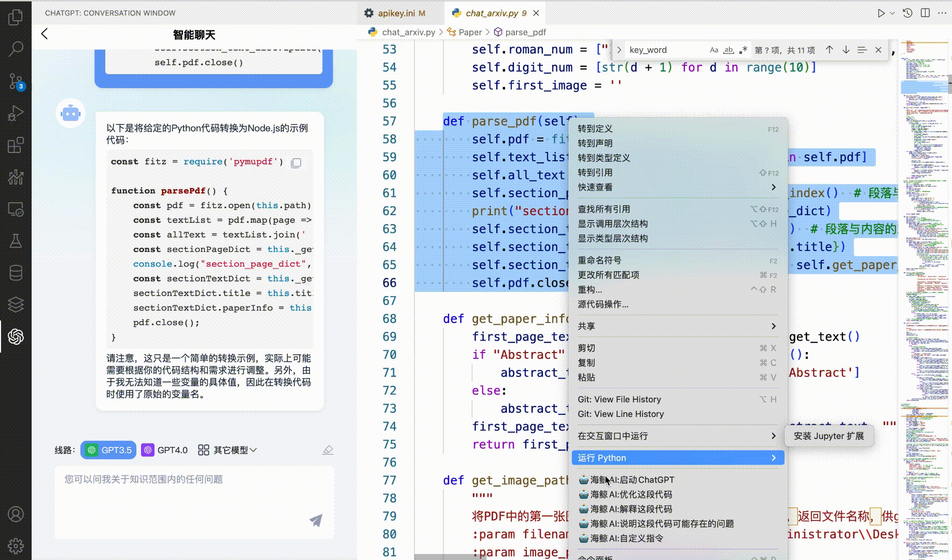Send the chat message
952x560 pixels.
coord(316,520)
